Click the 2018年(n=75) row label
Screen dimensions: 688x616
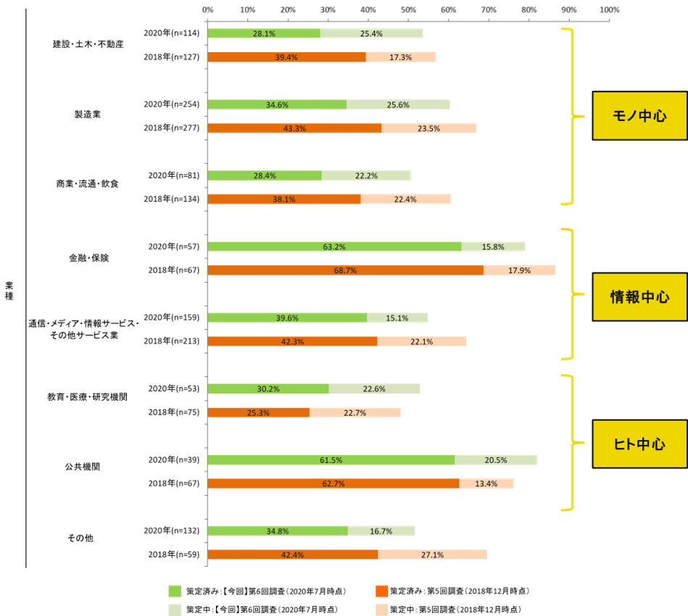174,412
